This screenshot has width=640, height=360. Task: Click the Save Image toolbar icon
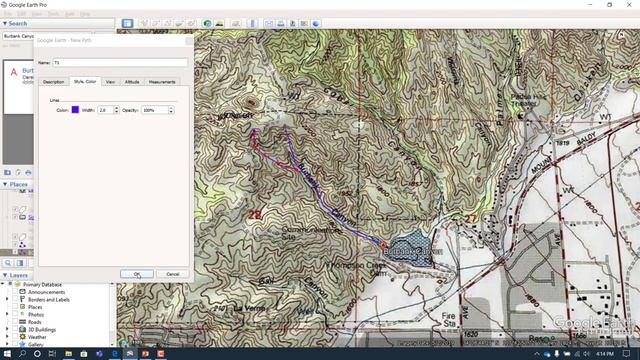click(292, 23)
